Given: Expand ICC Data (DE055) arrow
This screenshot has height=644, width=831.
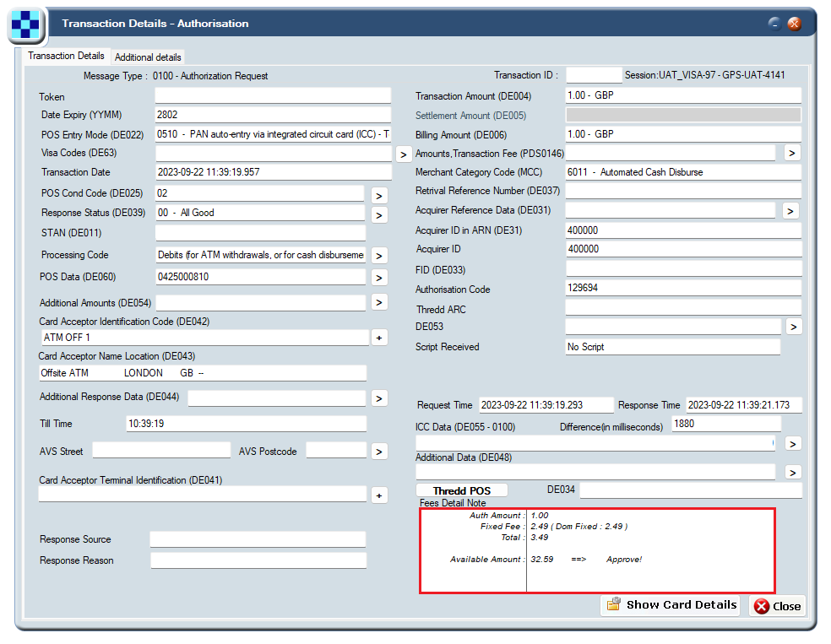Looking at the screenshot, I should point(793,444).
